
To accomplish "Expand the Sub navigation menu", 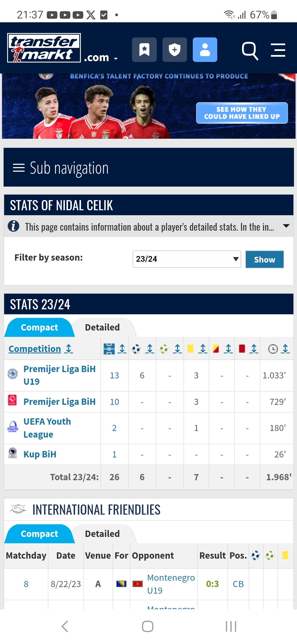I will pyautogui.click(x=149, y=167).
